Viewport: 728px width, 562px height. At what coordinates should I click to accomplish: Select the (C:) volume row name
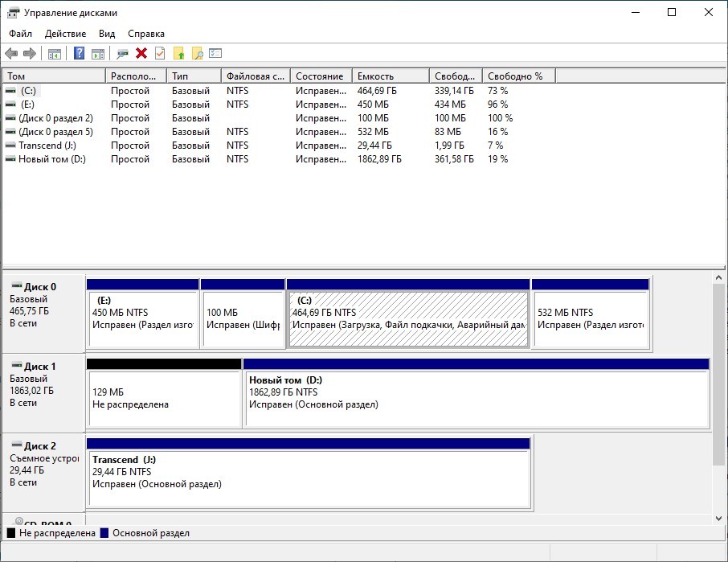[x=28, y=91]
